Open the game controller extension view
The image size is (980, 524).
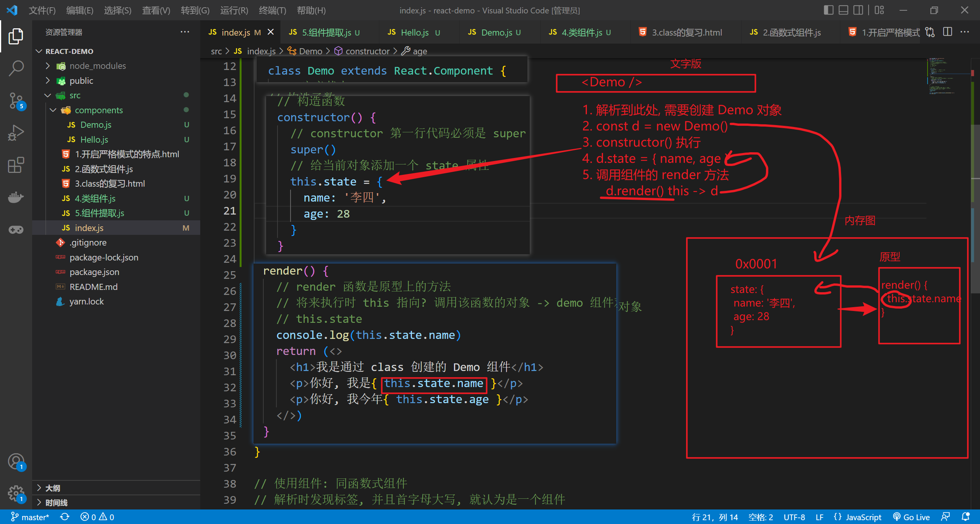click(16, 229)
